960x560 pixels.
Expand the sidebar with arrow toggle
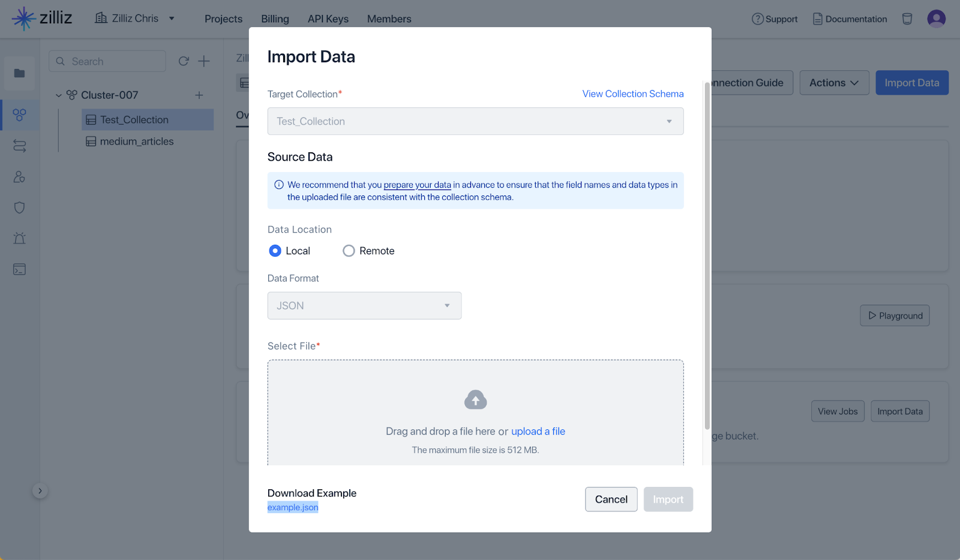click(x=40, y=491)
